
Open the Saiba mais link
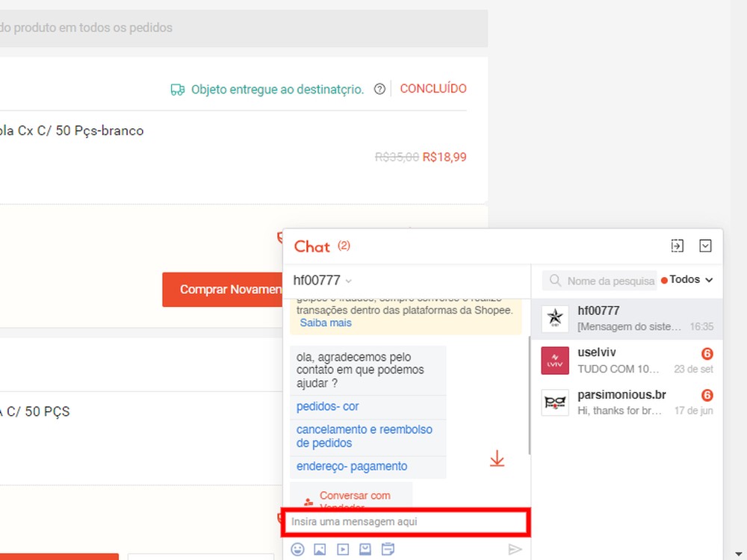click(x=326, y=323)
